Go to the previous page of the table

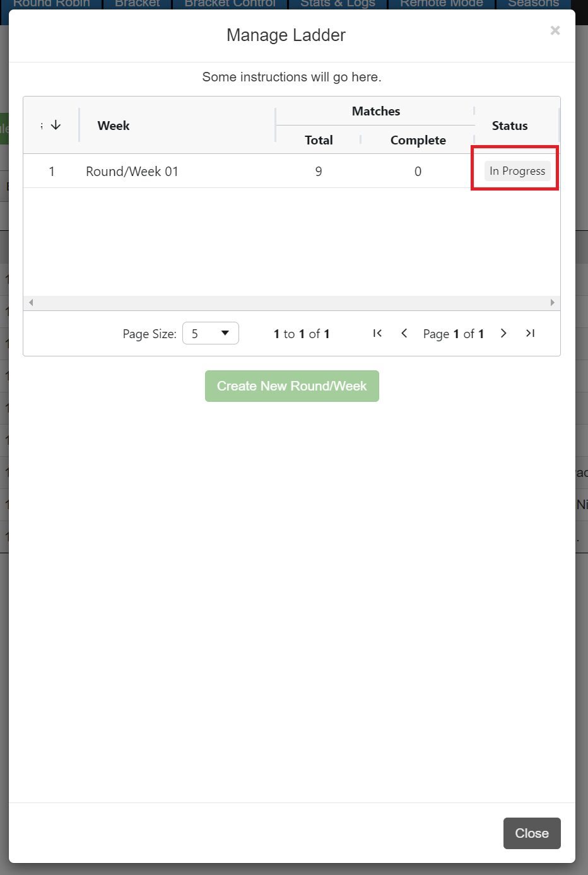point(404,333)
